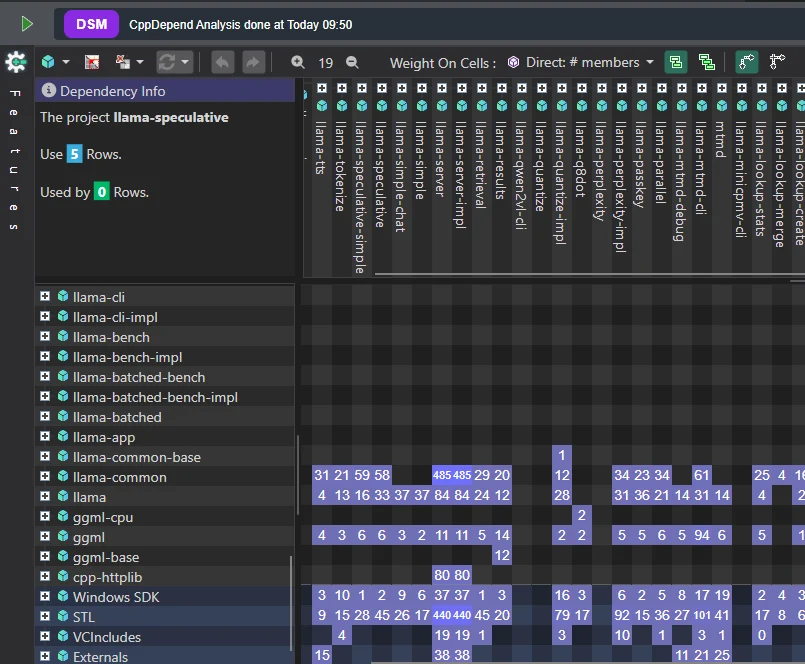Click the row list vertical scrollbar near Windows SDK
805x664 pixels.
tap(291, 603)
